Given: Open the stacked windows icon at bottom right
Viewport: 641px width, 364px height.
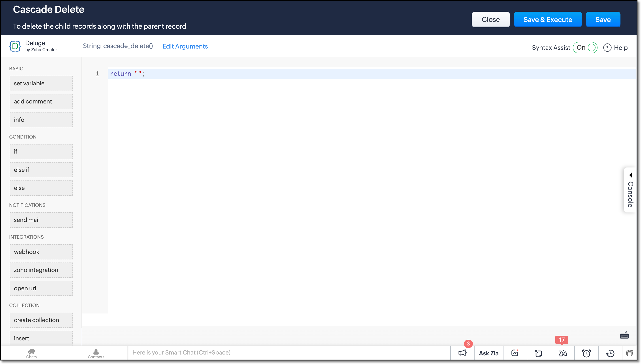Looking at the screenshot, I should pyautogui.click(x=629, y=353).
